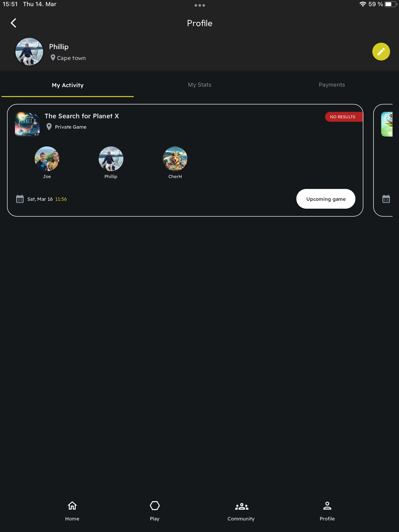Select the My Activity tab

pyautogui.click(x=68, y=85)
